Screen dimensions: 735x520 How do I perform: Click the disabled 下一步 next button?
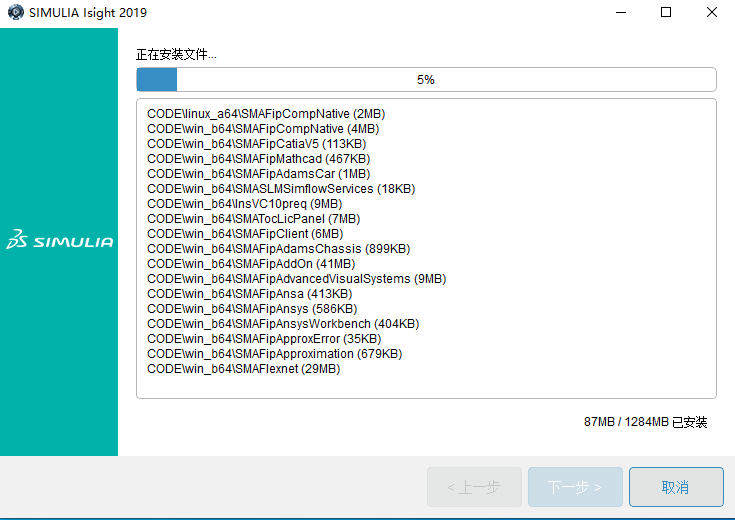point(575,487)
